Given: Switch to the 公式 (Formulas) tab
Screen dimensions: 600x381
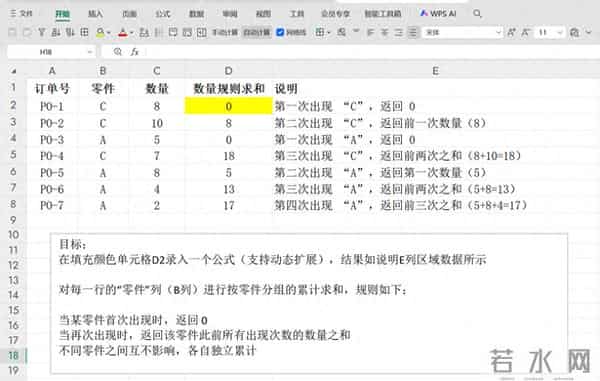Looking at the screenshot, I should 163,14.
